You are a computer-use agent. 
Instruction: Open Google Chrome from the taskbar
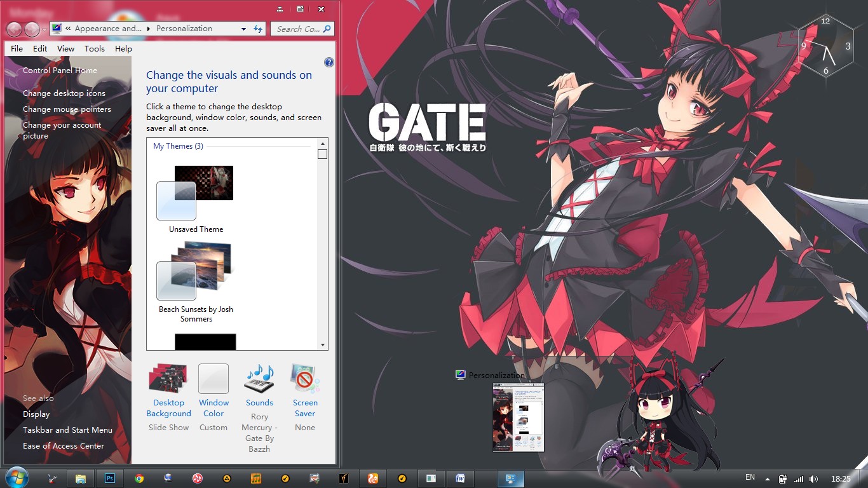click(x=139, y=478)
